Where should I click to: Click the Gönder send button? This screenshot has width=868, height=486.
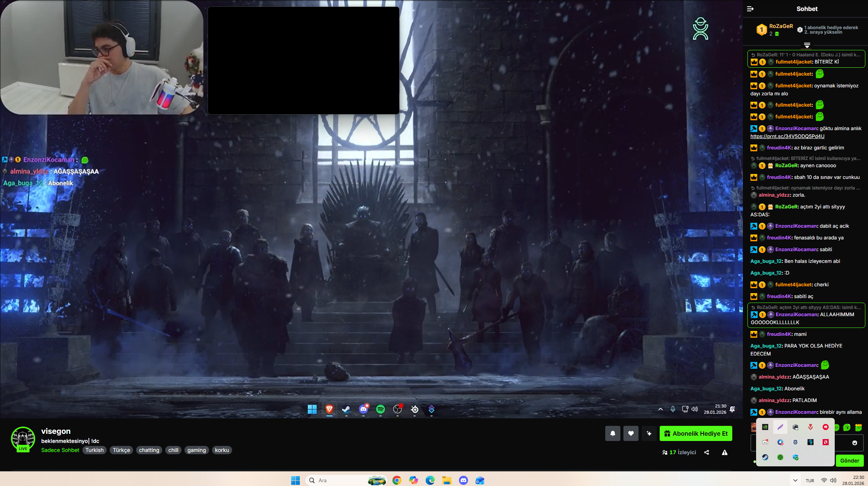click(x=849, y=461)
